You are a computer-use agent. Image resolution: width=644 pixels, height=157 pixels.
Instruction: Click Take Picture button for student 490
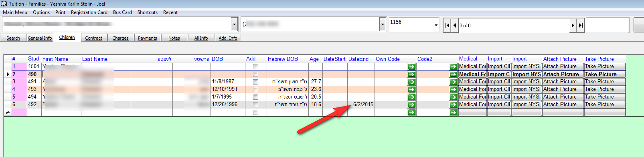point(605,74)
